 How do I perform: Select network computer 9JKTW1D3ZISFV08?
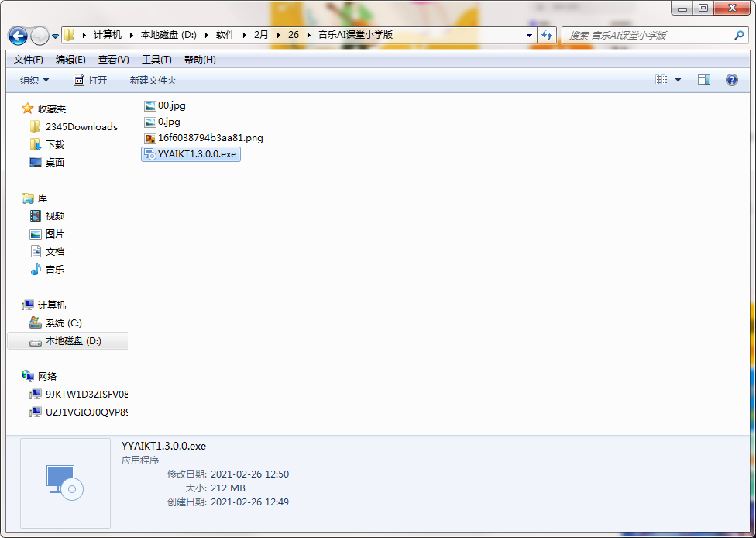pos(86,395)
